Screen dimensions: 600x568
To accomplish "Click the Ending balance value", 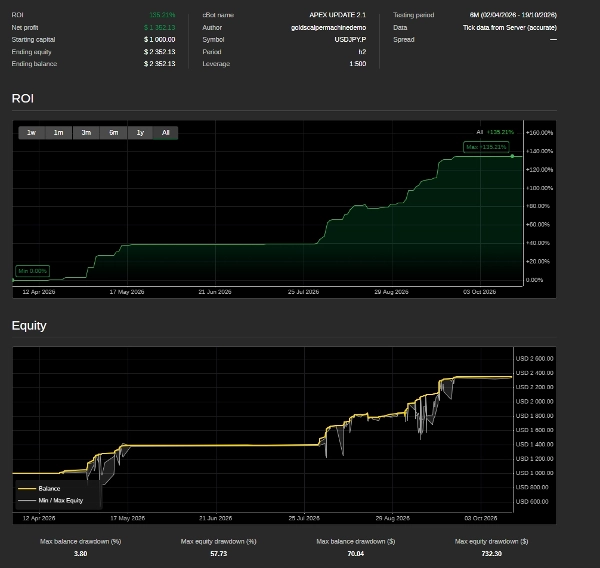I will [160, 64].
